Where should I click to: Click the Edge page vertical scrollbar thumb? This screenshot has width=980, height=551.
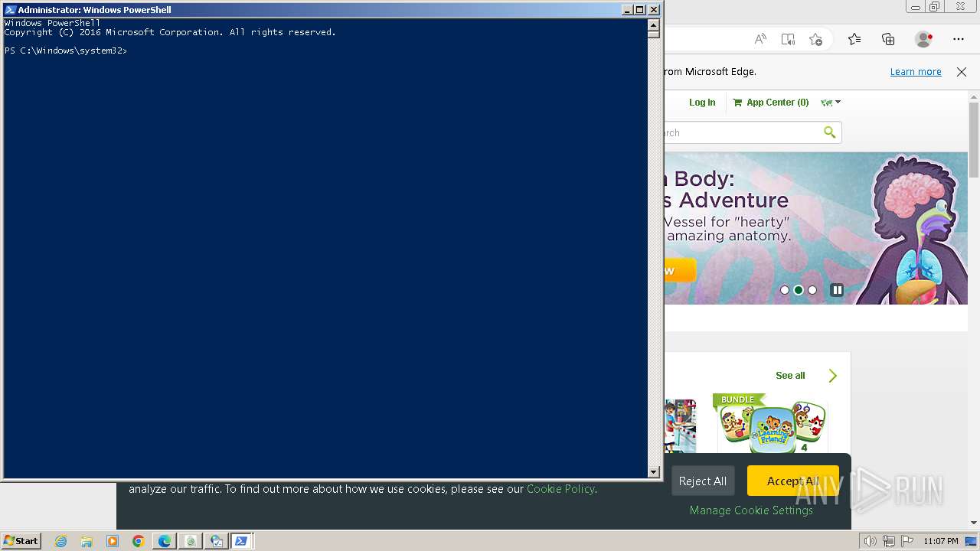point(974,139)
